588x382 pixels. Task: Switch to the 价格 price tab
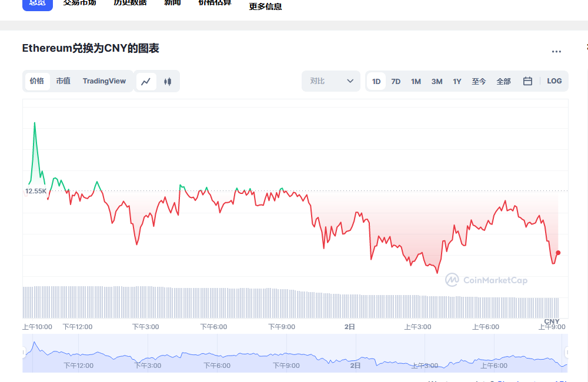point(37,81)
